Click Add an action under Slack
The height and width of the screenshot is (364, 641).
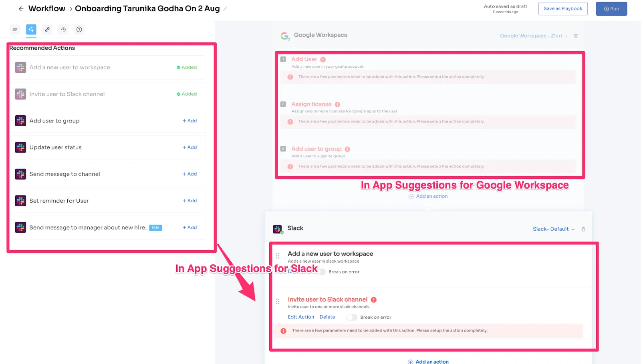pos(428,362)
